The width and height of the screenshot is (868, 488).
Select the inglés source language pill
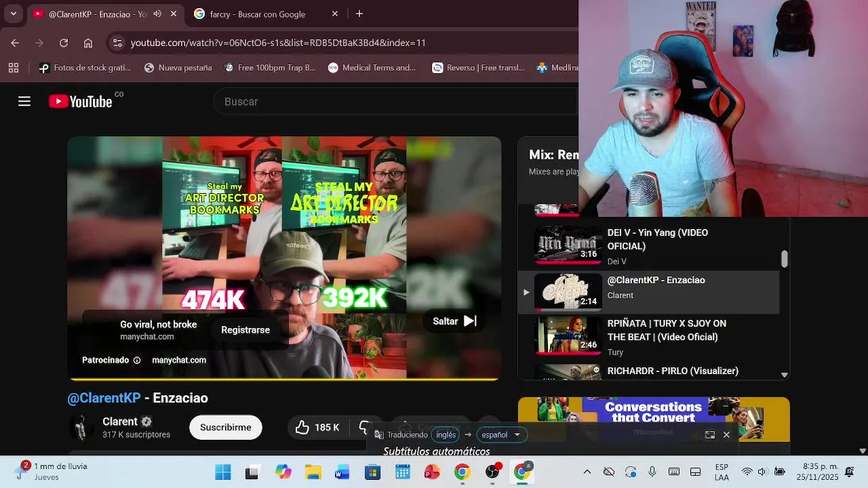(x=446, y=435)
